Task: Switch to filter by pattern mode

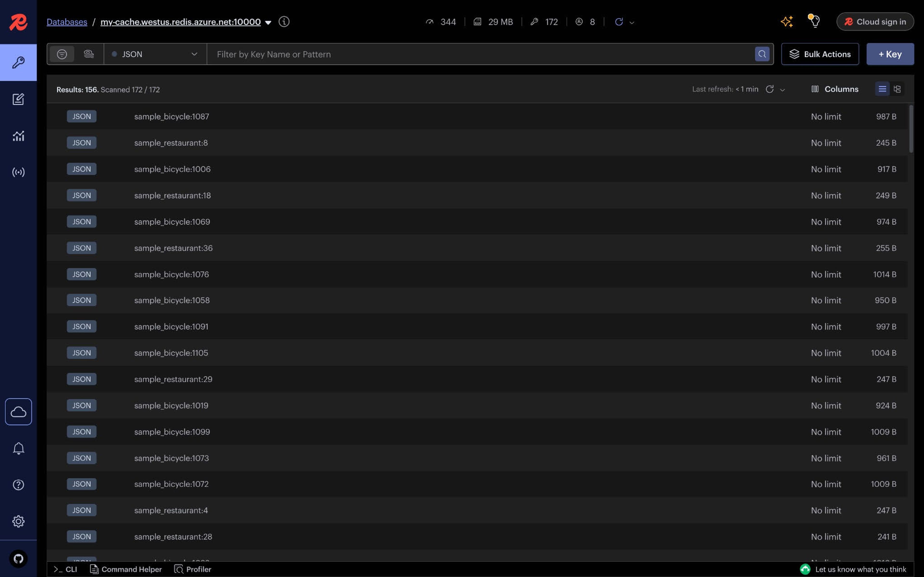Action: 62,54
